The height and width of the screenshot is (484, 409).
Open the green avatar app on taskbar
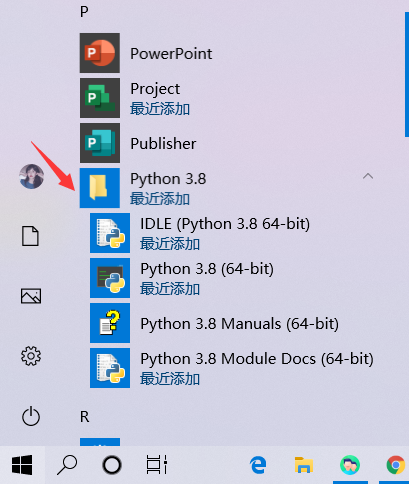coord(350,465)
